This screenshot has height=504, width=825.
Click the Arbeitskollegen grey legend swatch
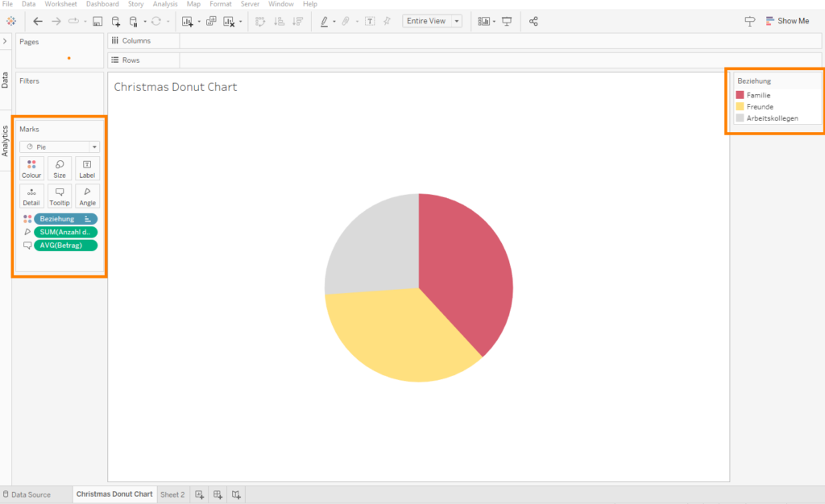(740, 118)
